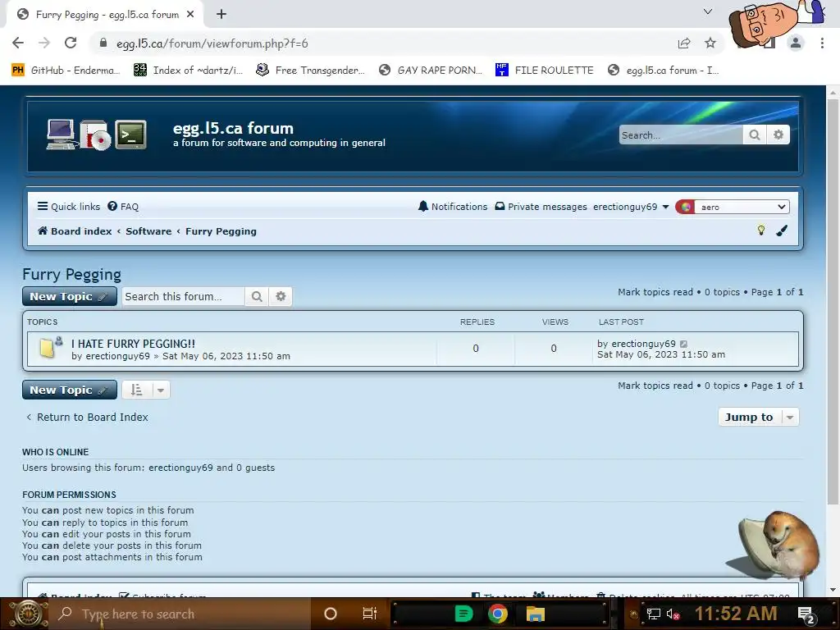This screenshot has width=840, height=630.
Task: Open the egg.l5.ca forum bookmark
Action: pos(663,71)
